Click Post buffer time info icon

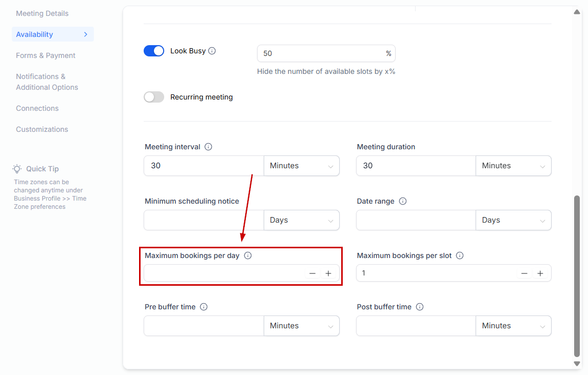click(x=420, y=307)
